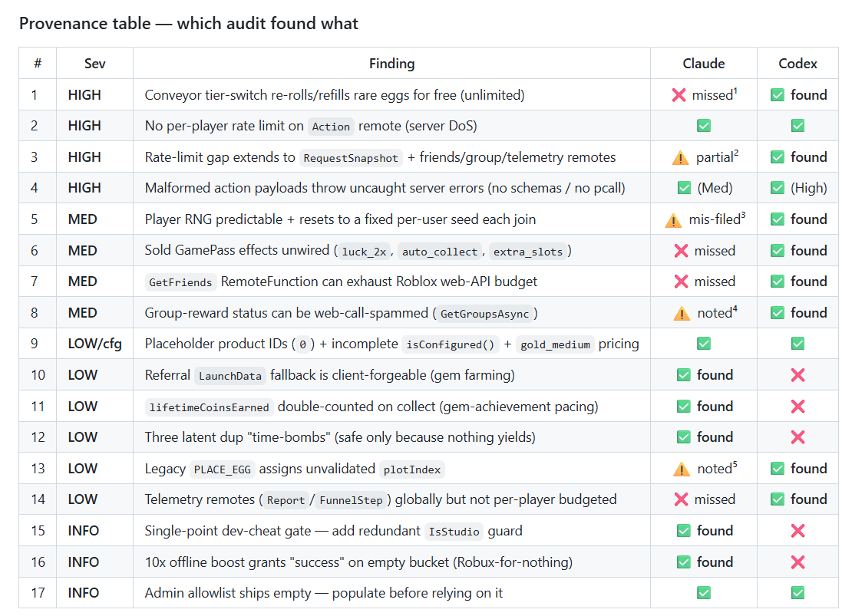Click the 'auto_collect' code label

coord(440,252)
